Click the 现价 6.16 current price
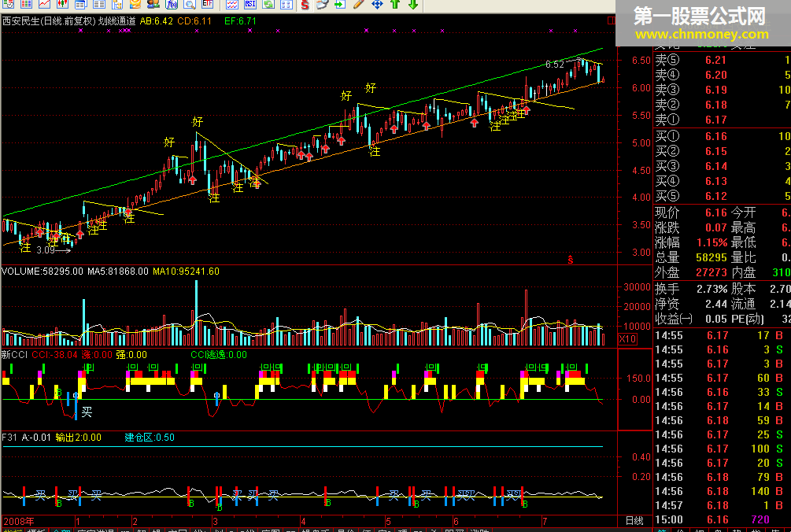Screen dimensions: 791x532 coord(715,212)
